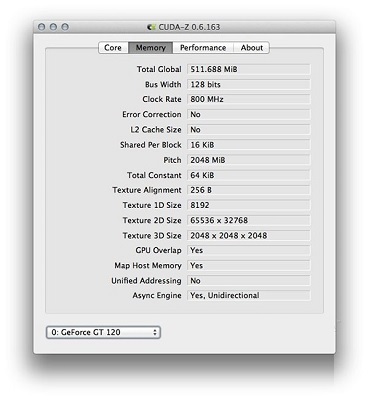369x400 pixels.
Task: Click the Texture 2D Size label
Action: pyautogui.click(x=152, y=220)
